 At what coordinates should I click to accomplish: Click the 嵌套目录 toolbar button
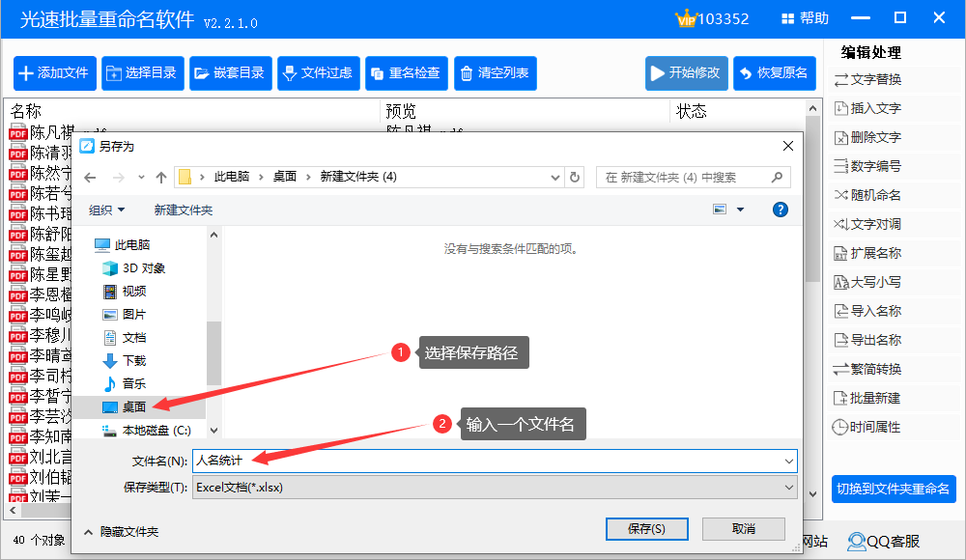(x=231, y=73)
